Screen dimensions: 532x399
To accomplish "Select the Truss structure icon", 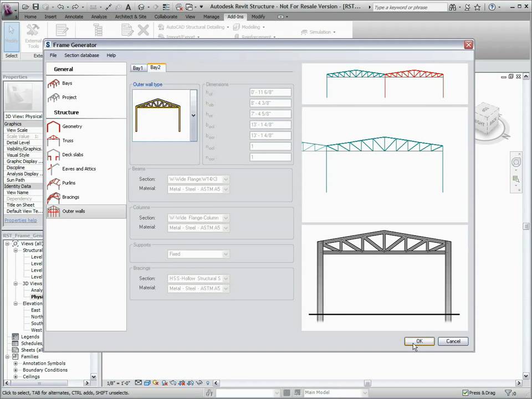I will pyautogui.click(x=53, y=140).
